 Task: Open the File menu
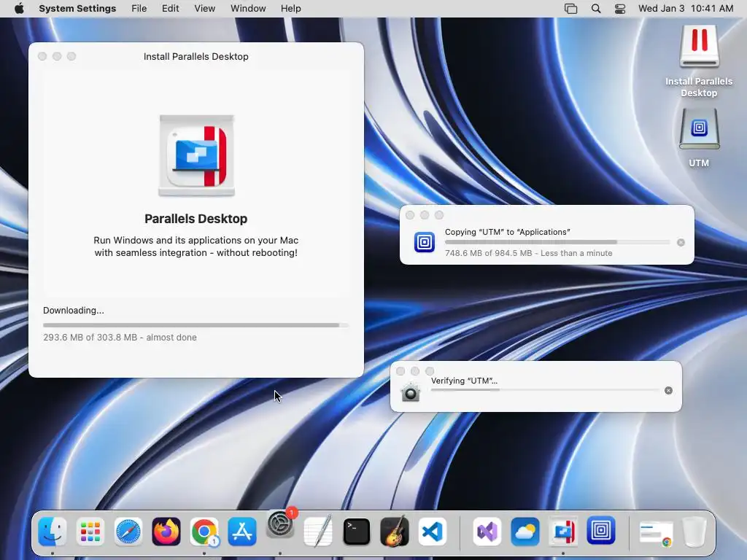coord(139,9)
